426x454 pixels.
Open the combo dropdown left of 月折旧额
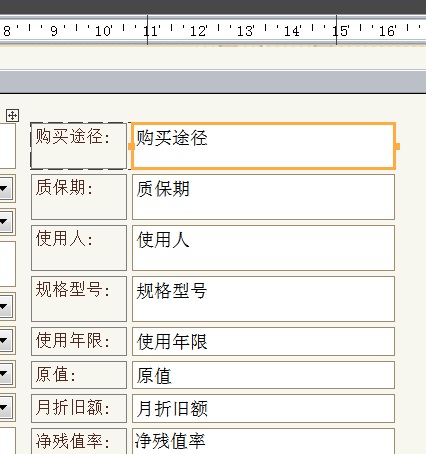pos(5,407)
